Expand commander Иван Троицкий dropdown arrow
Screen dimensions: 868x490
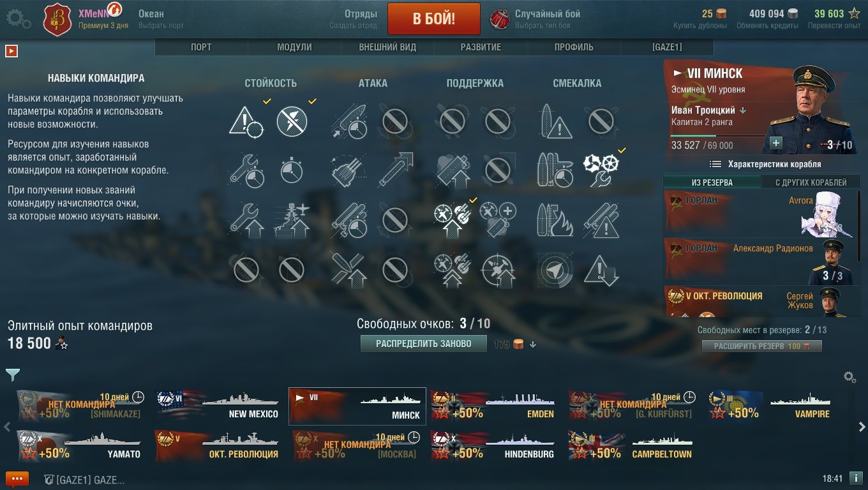coord(743,110)
